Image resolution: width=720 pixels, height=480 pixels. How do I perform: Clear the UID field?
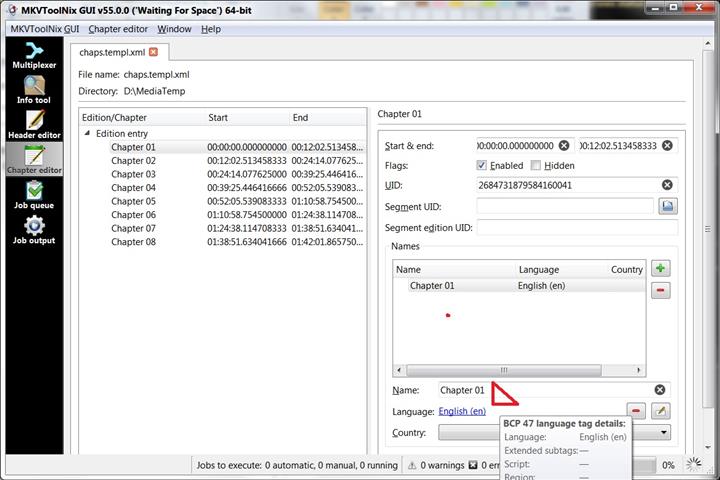coord(667,185)
